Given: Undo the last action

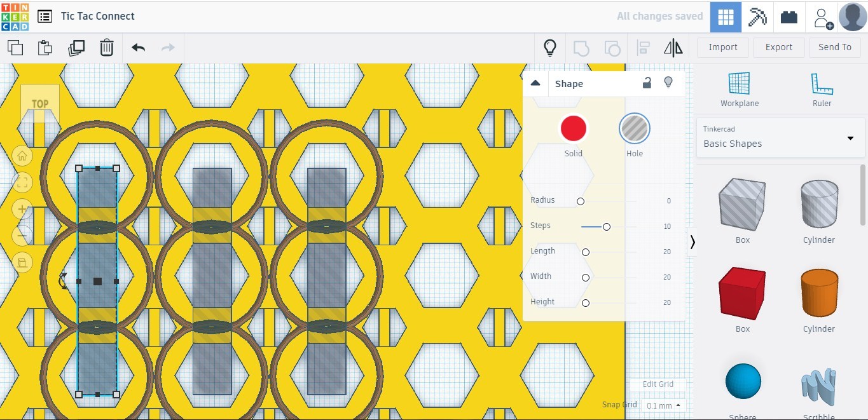Looking at the screenshot, I should coord(138,48).
